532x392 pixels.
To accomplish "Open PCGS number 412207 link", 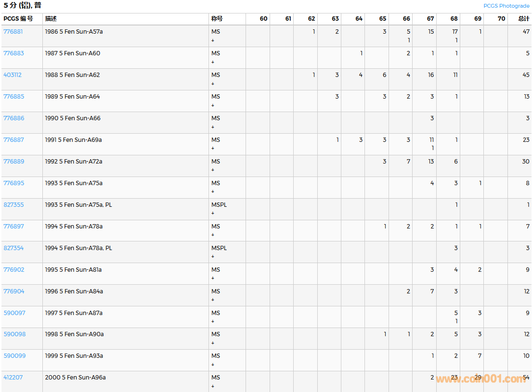I will tap(13, 378).
